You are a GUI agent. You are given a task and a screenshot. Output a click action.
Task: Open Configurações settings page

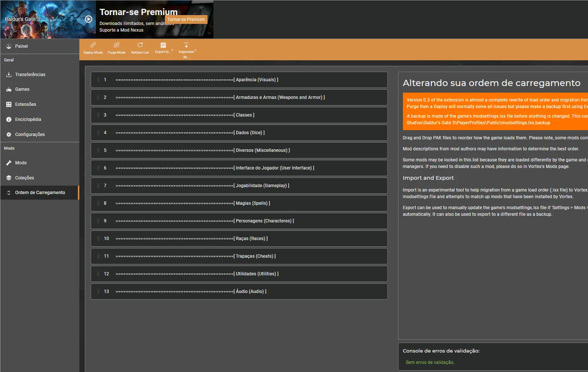tap(40, 135)
